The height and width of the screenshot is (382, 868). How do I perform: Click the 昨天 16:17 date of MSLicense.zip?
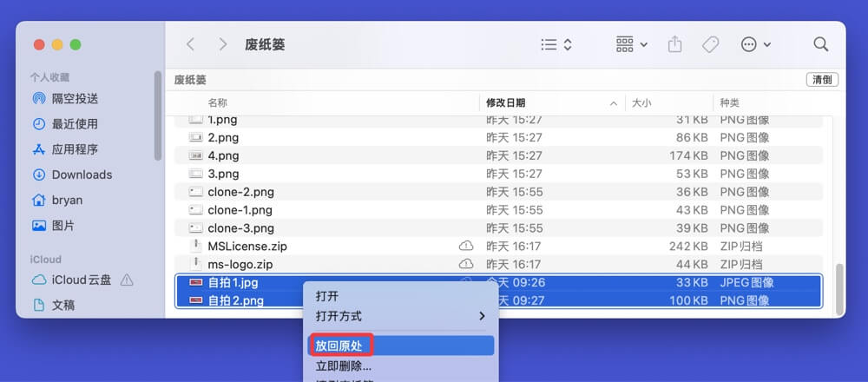(513, 247)
